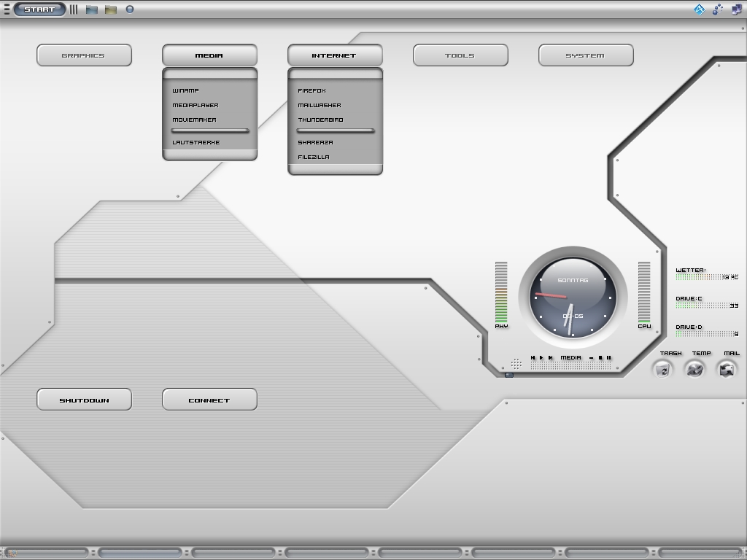The height and width of the screenshot is (560, 747).
Task: Launch Winamp from the Media list
Action: pos(186,90)
